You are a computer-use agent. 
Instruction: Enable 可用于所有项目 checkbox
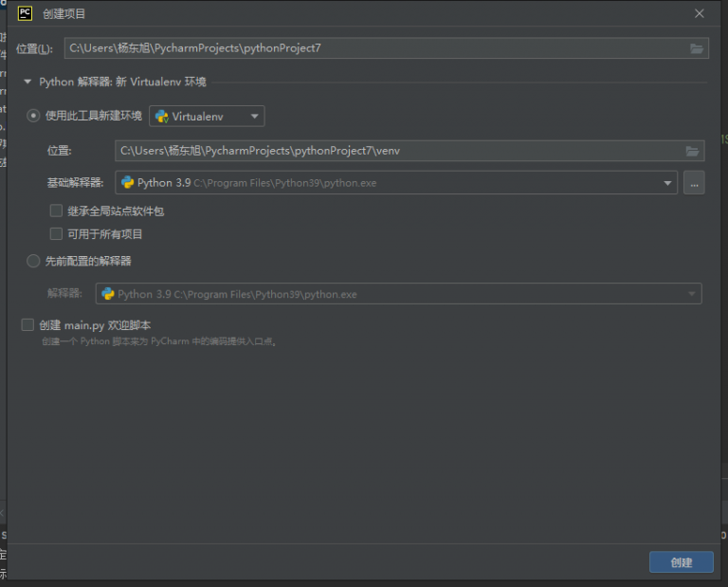point(56,233)
